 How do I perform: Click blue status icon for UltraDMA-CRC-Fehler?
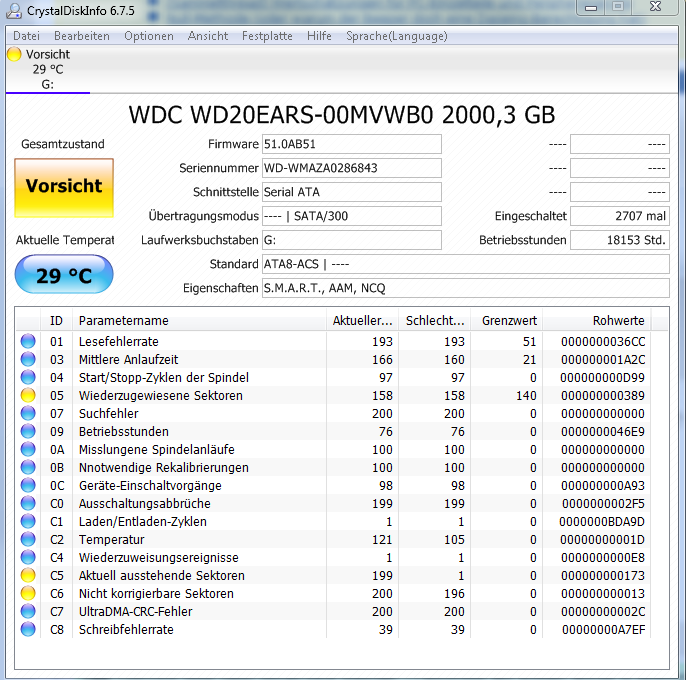tap(28, 611)
